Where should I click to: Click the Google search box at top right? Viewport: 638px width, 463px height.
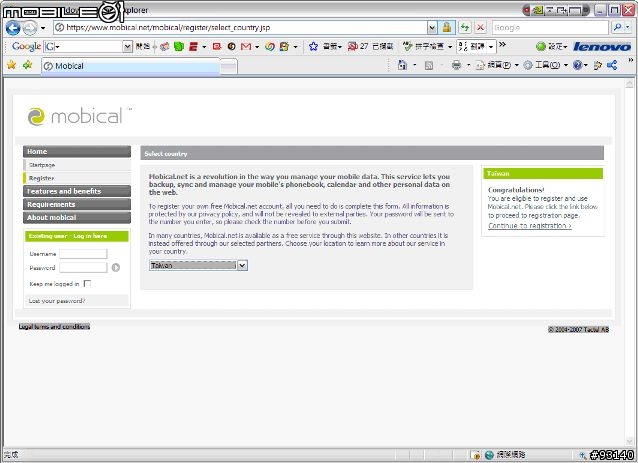click(550, 28)
